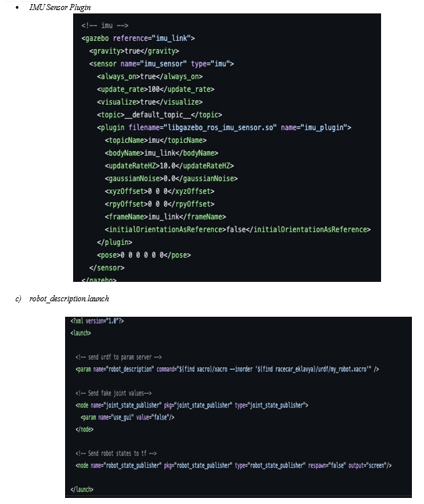Click the robot_description param line
This screenshot has width=424, height=504.
pyautogui.click(x=227, y=369)
